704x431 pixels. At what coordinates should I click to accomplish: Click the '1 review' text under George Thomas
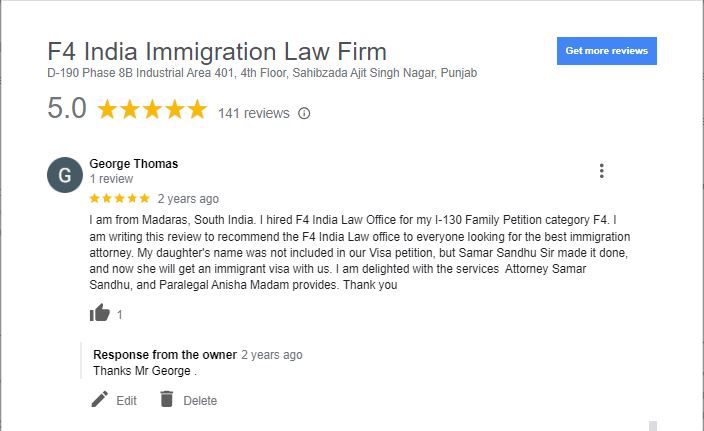[x=111, y=179]
